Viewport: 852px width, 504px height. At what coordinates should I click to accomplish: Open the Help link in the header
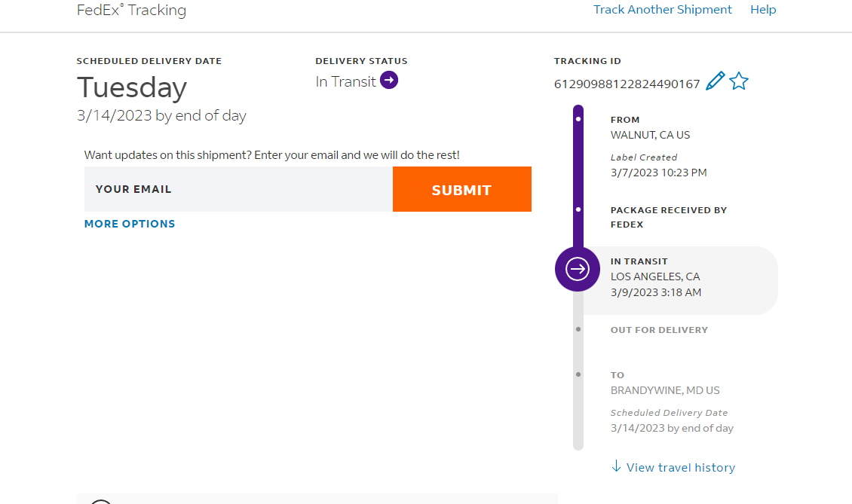[763, 10]
